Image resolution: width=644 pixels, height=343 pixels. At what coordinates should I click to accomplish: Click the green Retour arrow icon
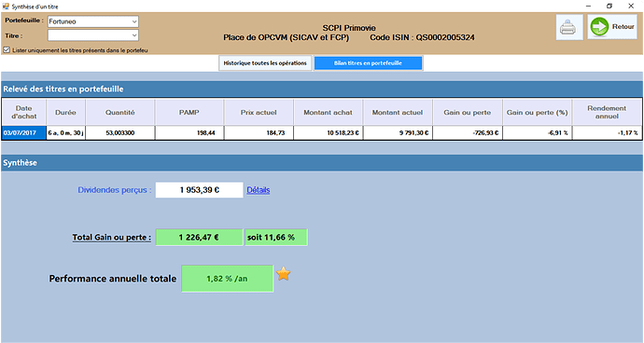[x=599, y=27]
